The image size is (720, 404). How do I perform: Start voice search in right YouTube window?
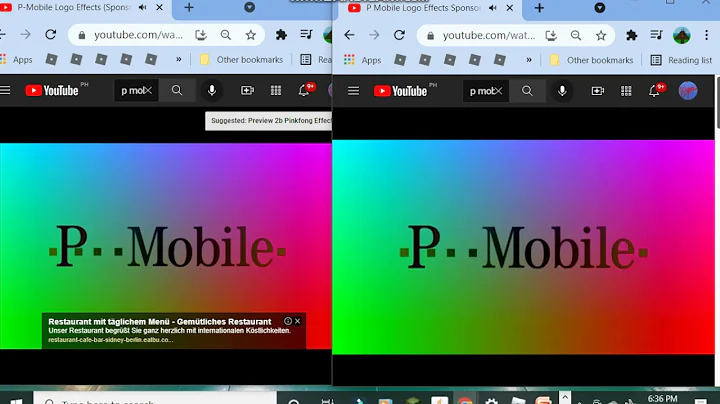tap(562, 91)
